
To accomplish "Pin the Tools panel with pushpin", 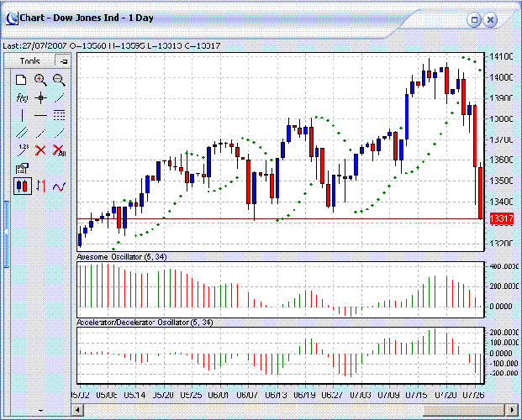I will pos(63,61).
